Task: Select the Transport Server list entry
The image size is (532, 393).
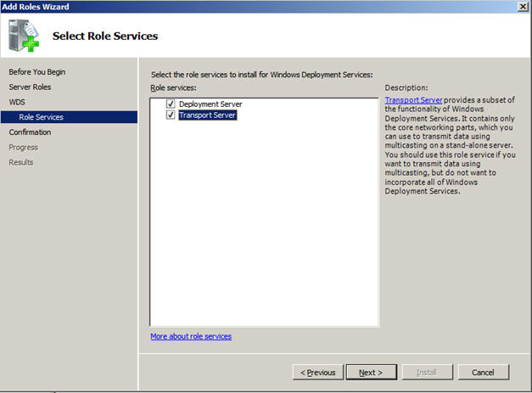Action: coord(208,115)
